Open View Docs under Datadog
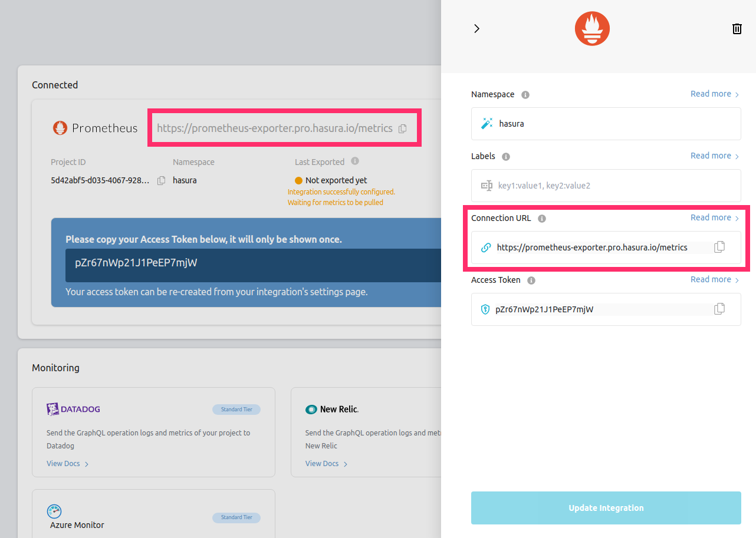 (x=67, y=464)
